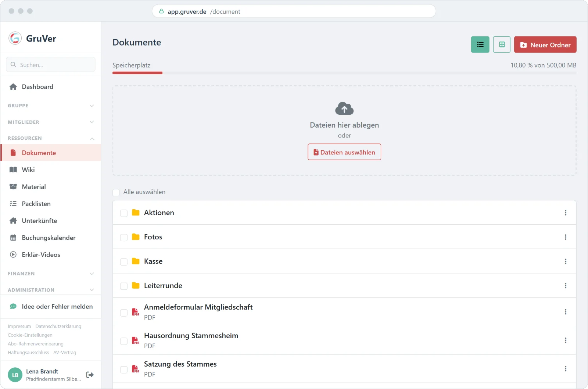Open options menu for Hausordnung Stammesheim
This screenshot has height=389, width=588.
[565, 340]
